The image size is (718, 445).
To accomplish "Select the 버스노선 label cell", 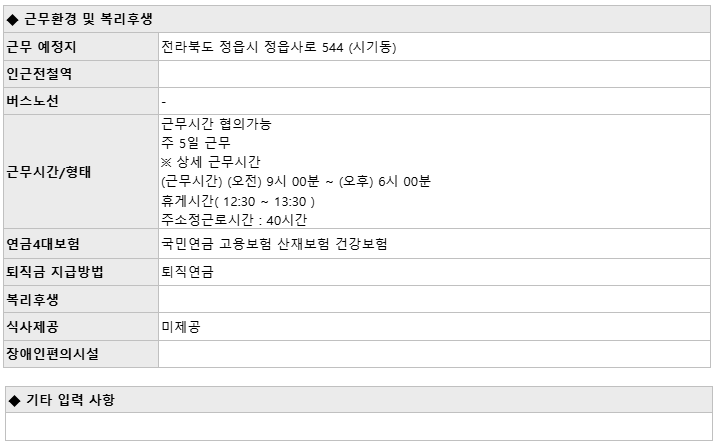I will click(81, 101).
